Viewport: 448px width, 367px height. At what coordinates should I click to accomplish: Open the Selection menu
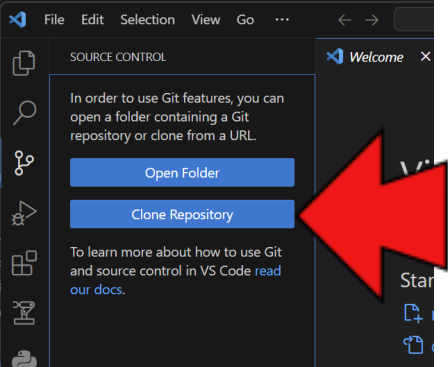coord(147,20)
